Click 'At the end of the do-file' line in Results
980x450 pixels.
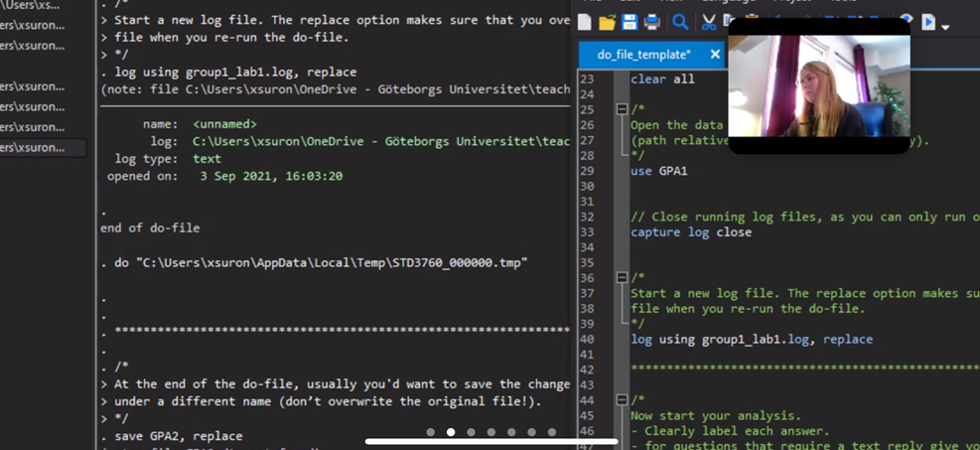335,383
